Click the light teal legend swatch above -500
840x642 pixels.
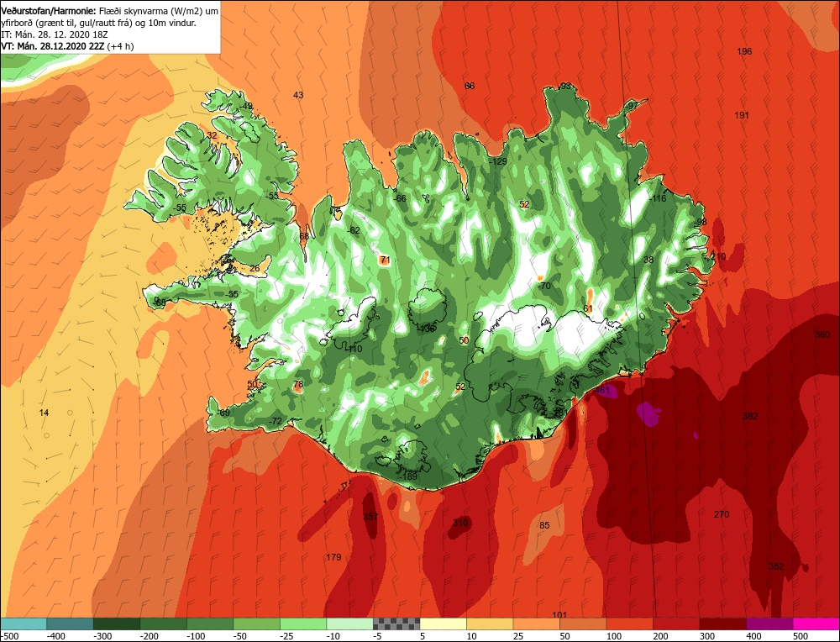click(x=24, y=624)
